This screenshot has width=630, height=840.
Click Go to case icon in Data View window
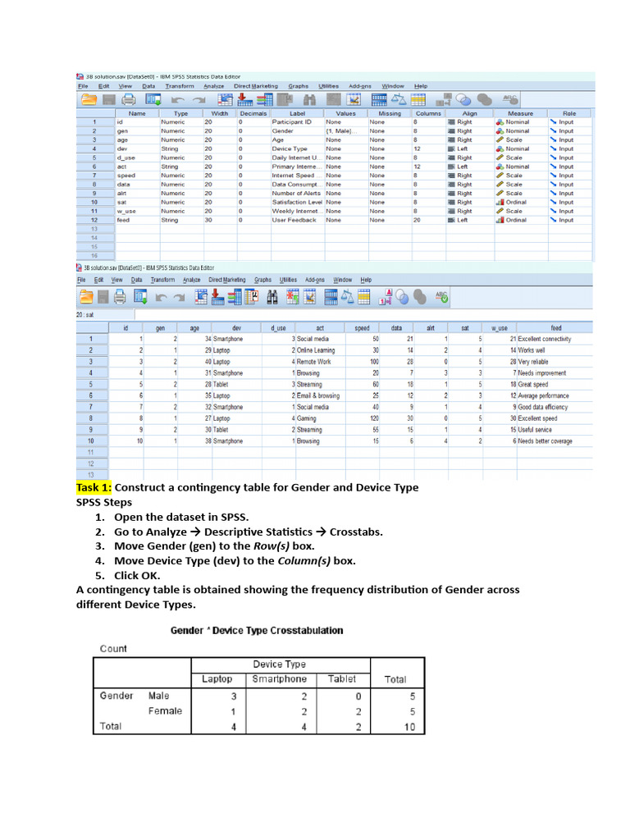pyautogui.click(x=200, y=297)
